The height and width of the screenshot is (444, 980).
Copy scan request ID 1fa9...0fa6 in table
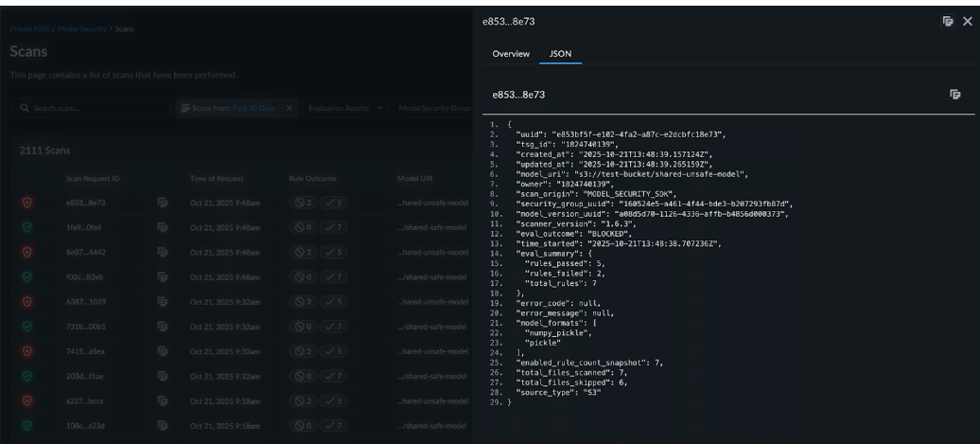click(163, 227)
